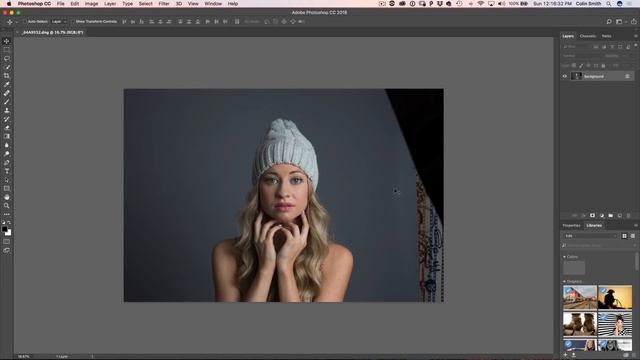Select the Crop tool
640x360 pixels.
(x=7, y=76)
